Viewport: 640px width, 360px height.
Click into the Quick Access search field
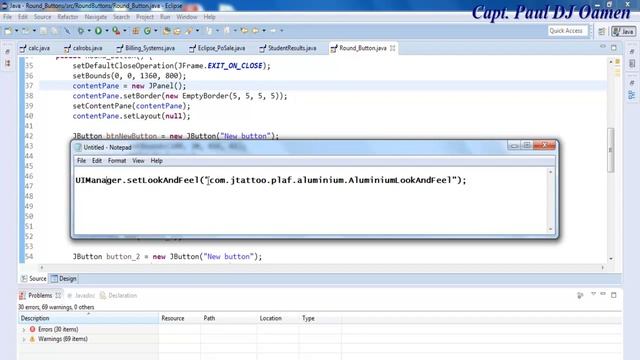567,31
